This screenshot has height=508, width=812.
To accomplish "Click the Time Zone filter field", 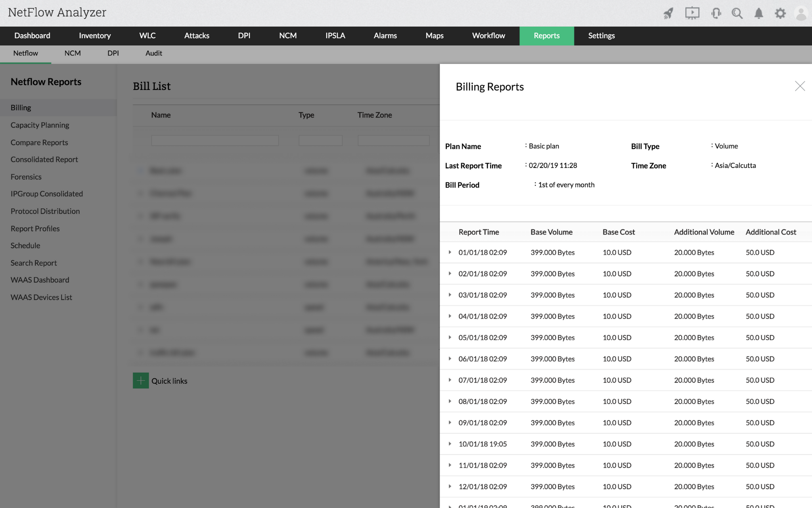I will (393, 140).
